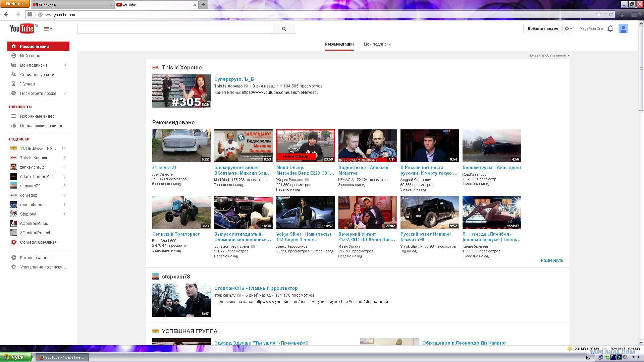This screenshot has height=362, width=644.
Task: Select the Рекомендации tab
Action: [339, 44]
